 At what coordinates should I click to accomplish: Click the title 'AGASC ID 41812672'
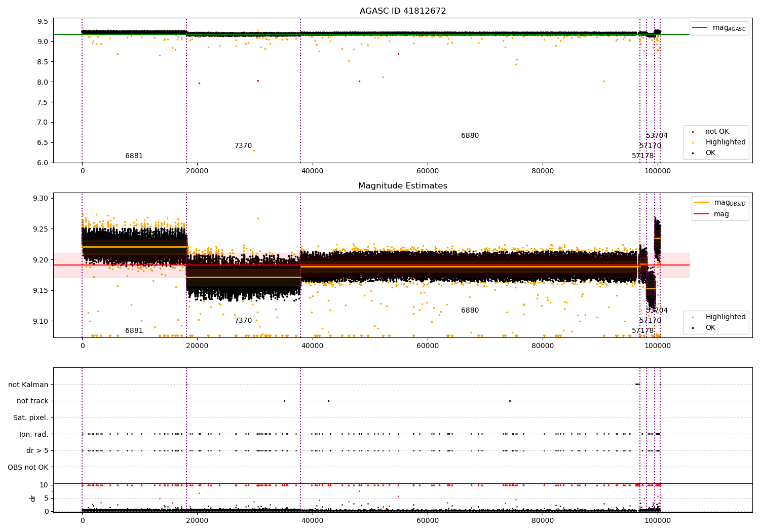click(403, 11)
